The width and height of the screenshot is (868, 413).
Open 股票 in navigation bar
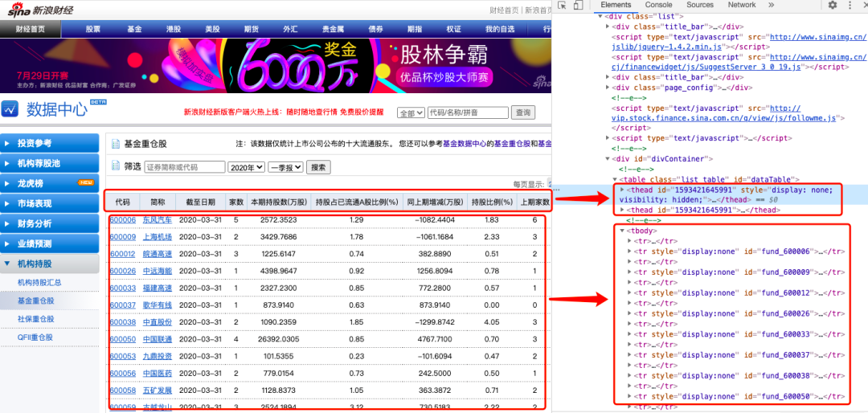coord(93,30)
